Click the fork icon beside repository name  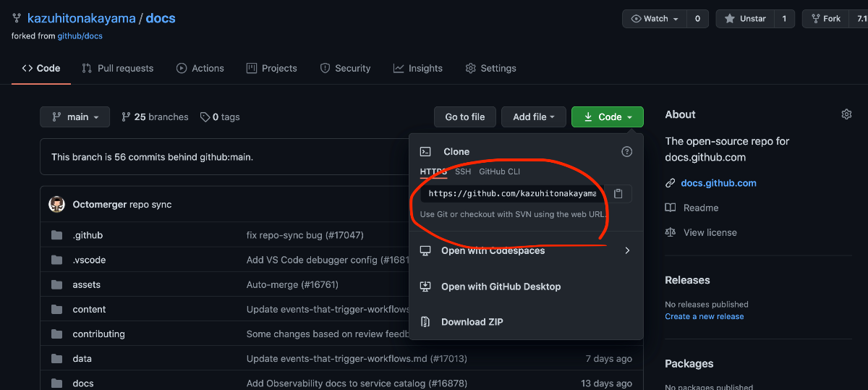coord(16,18)
